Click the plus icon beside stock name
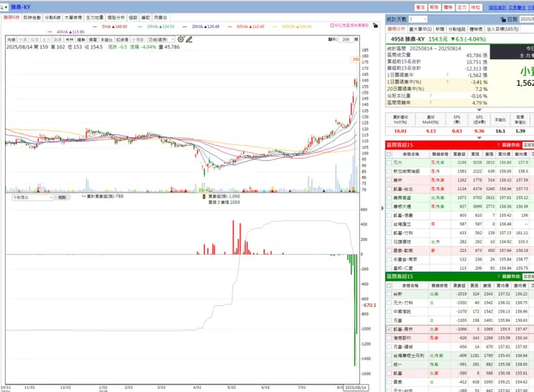 pyautogui.click(x=6, y=7)
